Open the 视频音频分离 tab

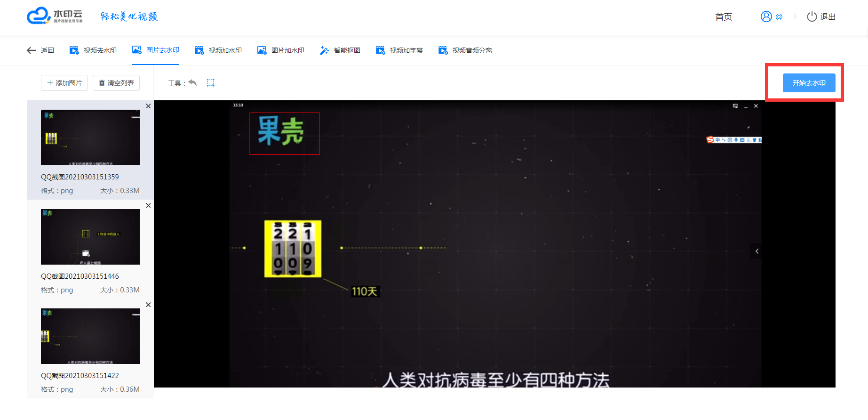(465, 50)
